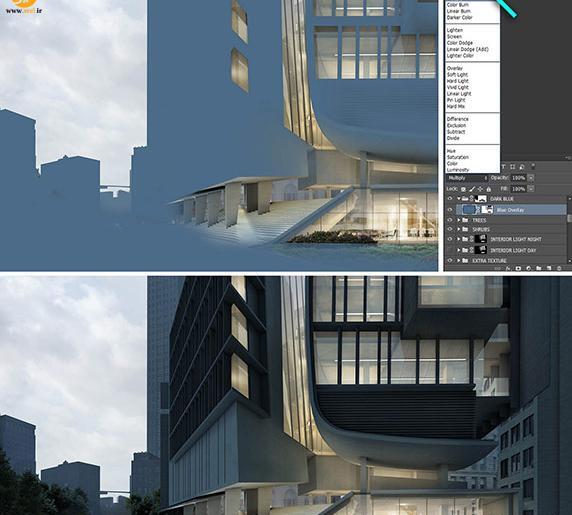Choose Linear Light blend mode
Viewport: 572px width, 515px height.
click(459, 93)
